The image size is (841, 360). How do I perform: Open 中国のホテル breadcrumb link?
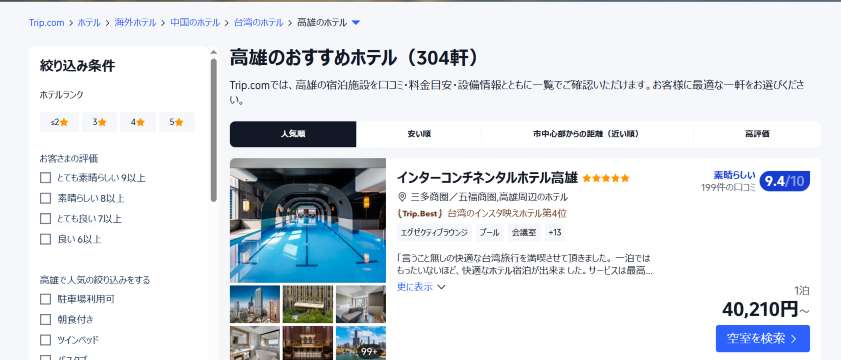195,23
